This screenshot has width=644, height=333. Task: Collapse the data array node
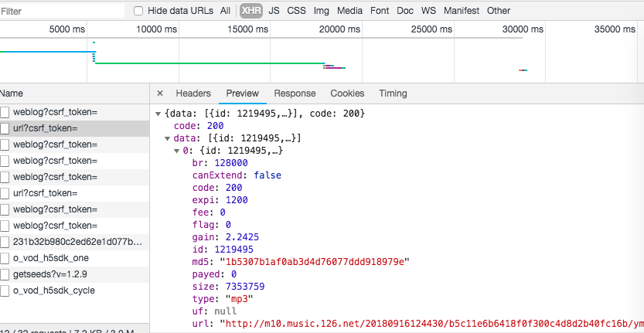pyautogui.click(x=168, y=138)
